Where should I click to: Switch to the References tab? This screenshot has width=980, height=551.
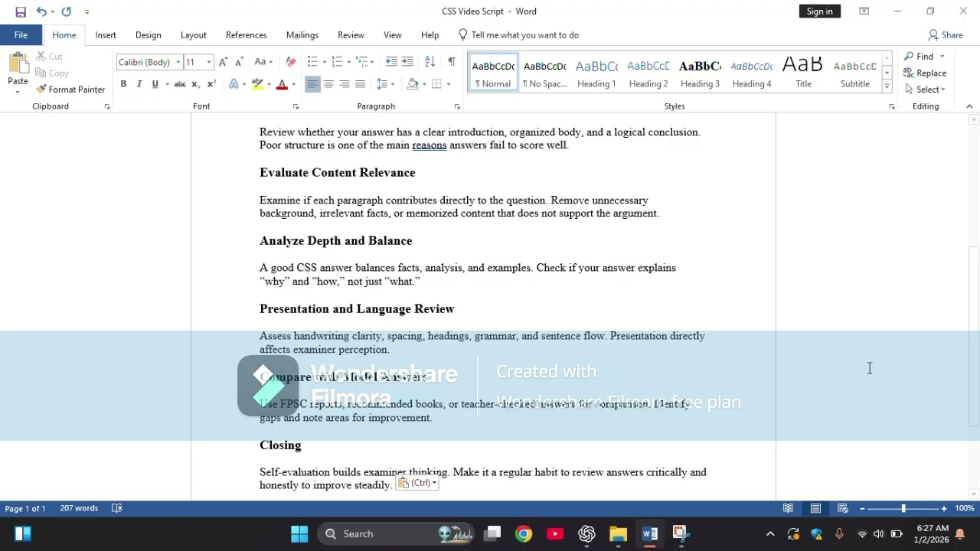[247, 35]
